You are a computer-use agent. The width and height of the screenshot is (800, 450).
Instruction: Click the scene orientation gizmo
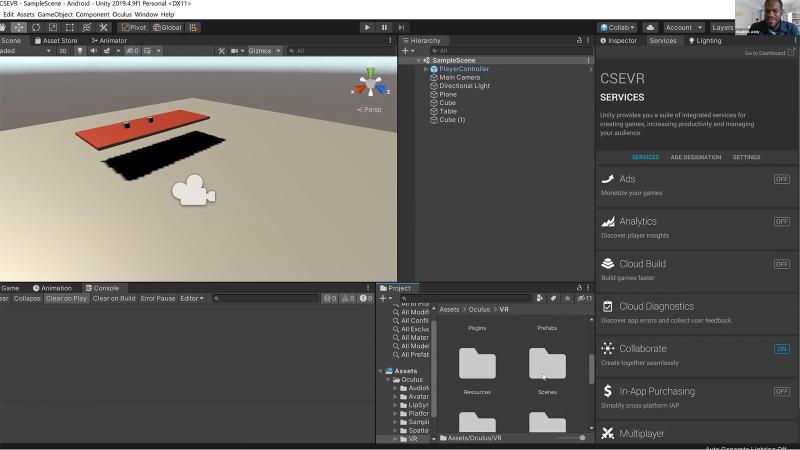coord(371,84)
